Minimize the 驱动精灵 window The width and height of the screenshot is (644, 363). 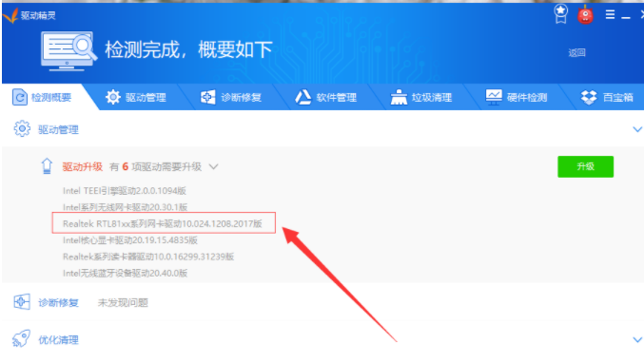[x=626, y=17]
